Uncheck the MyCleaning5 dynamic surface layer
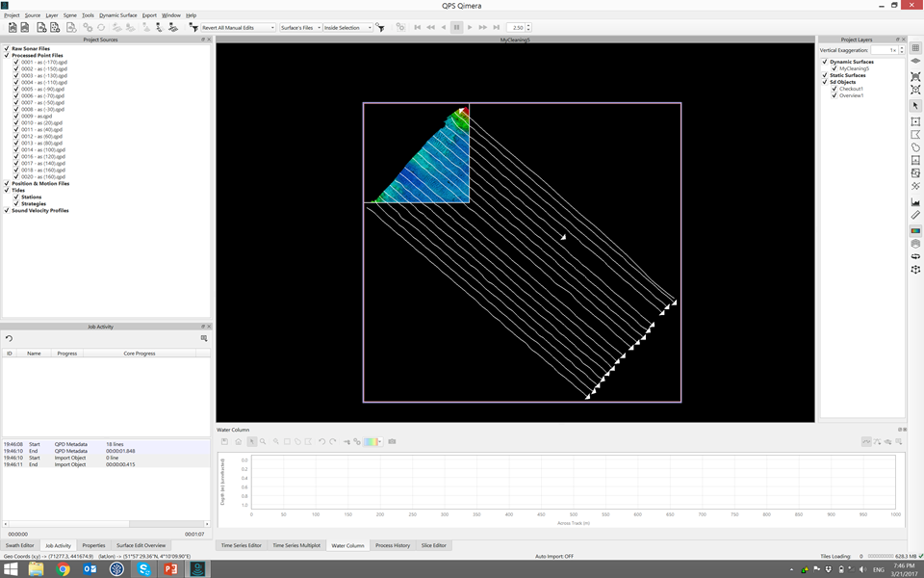This screenshot has height=578, width=924. pyautogui.click(x=834, y=68)
